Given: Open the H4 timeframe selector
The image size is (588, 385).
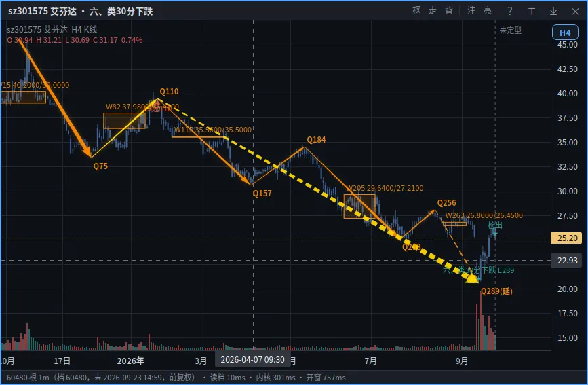Looking at the screenshot, I should 565,33.
